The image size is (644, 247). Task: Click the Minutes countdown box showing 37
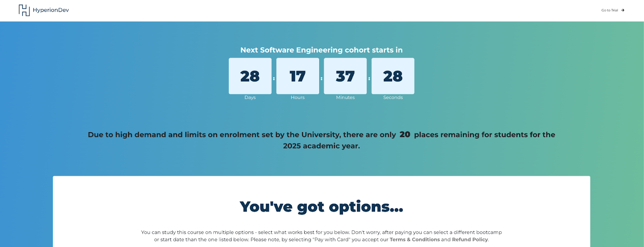[345, 76]
